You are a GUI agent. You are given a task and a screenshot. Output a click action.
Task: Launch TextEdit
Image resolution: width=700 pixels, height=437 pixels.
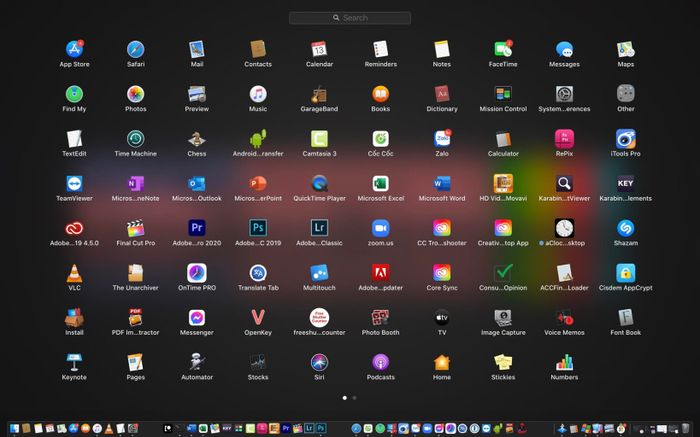(x=75, y=139)
